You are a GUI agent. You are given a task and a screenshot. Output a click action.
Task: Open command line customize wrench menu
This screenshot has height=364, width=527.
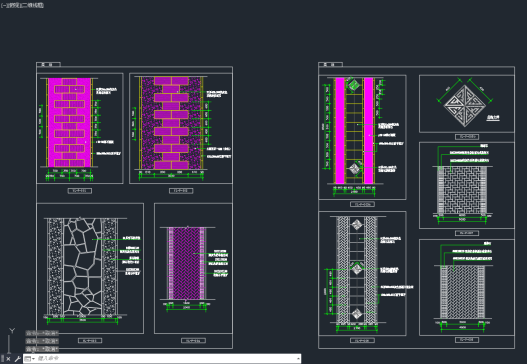pyautogui.click(x=17, y=359)
